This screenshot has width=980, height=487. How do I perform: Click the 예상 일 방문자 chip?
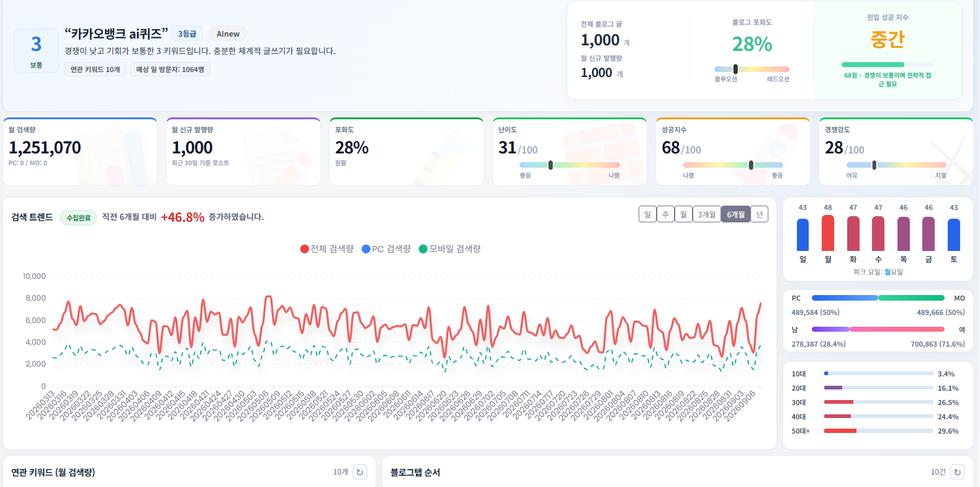coord(170,70)
